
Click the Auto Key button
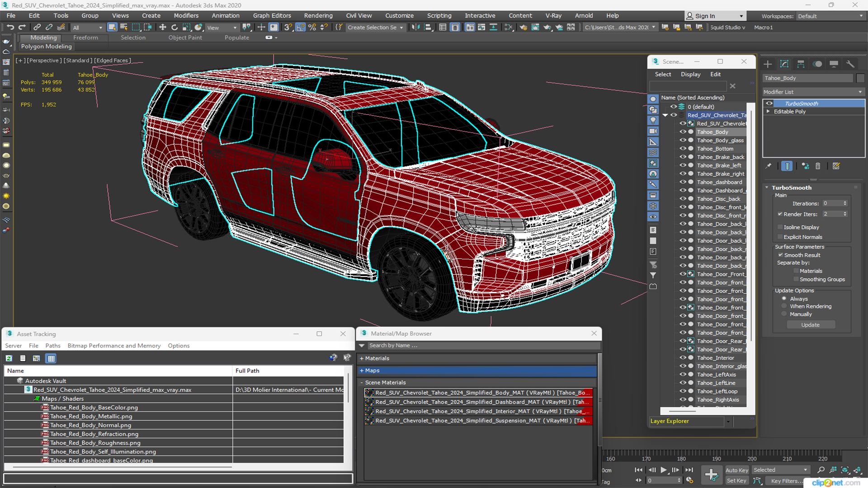coord(736,470)
